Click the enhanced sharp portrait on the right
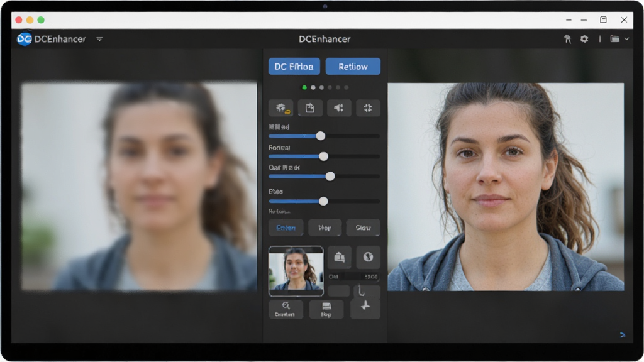This screenshot has height=362, width=644. click(x=506, y=187)
